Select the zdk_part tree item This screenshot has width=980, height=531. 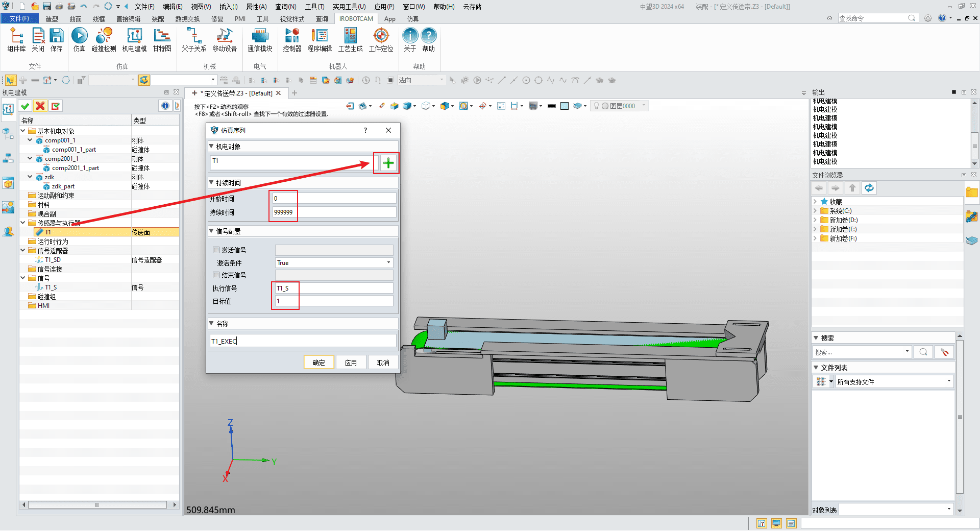63,186
